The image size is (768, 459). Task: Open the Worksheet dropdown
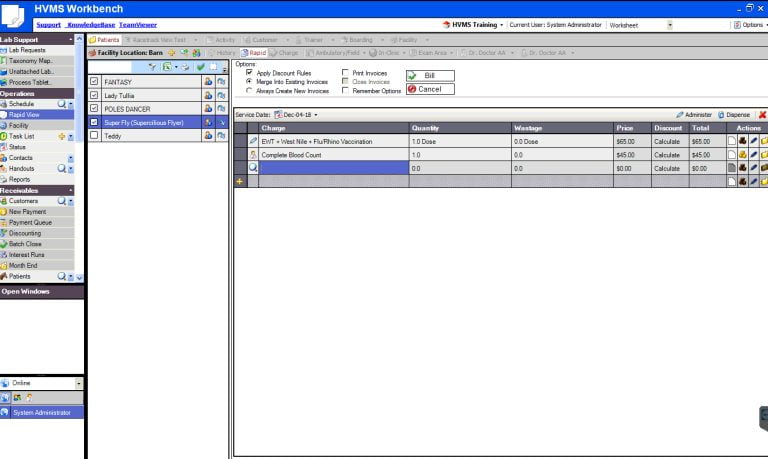pos(669,24)
